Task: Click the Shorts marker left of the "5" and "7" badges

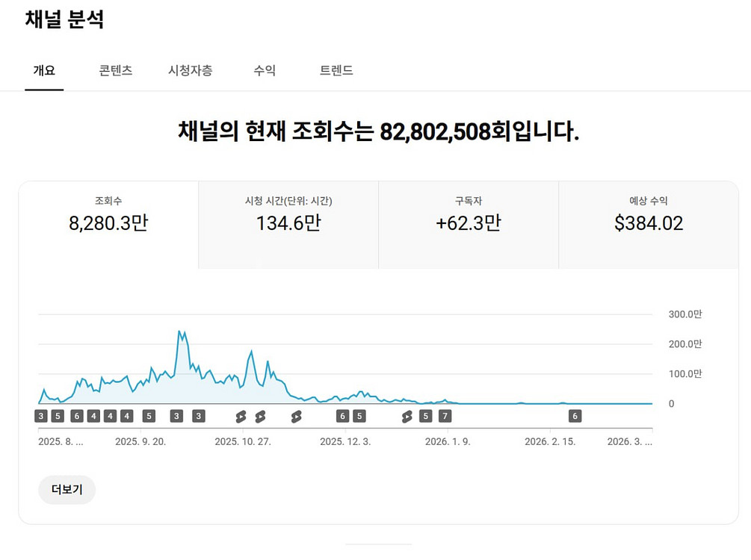Action: click(407, 416)
